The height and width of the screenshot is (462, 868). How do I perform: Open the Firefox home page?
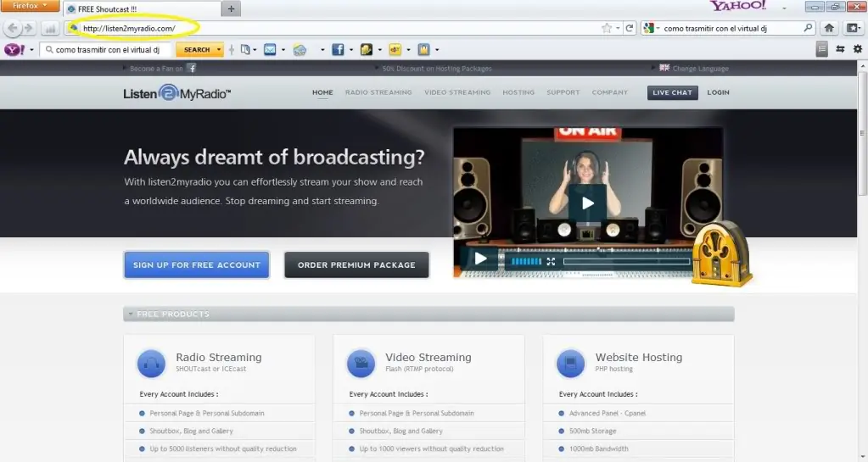829,28
